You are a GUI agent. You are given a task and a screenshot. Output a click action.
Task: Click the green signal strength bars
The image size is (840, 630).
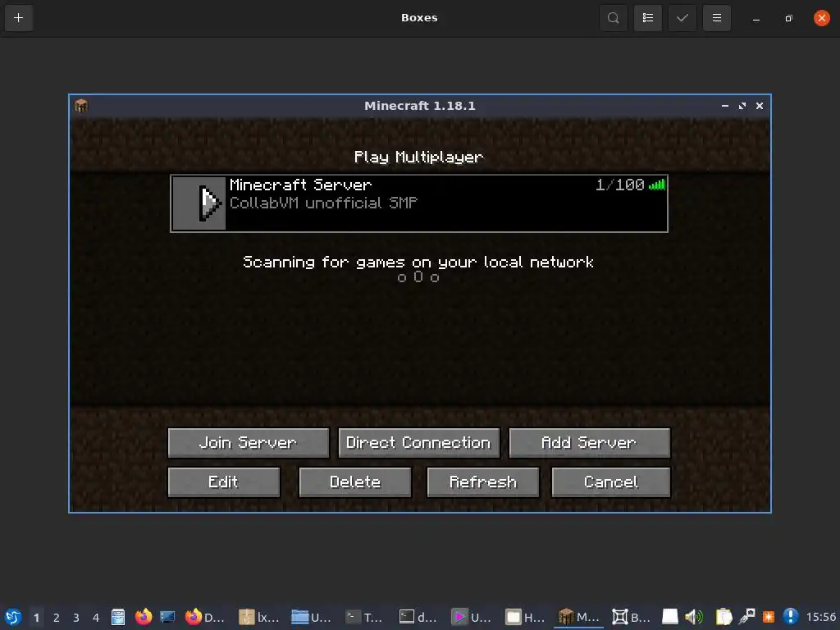(x=657, y=185)
